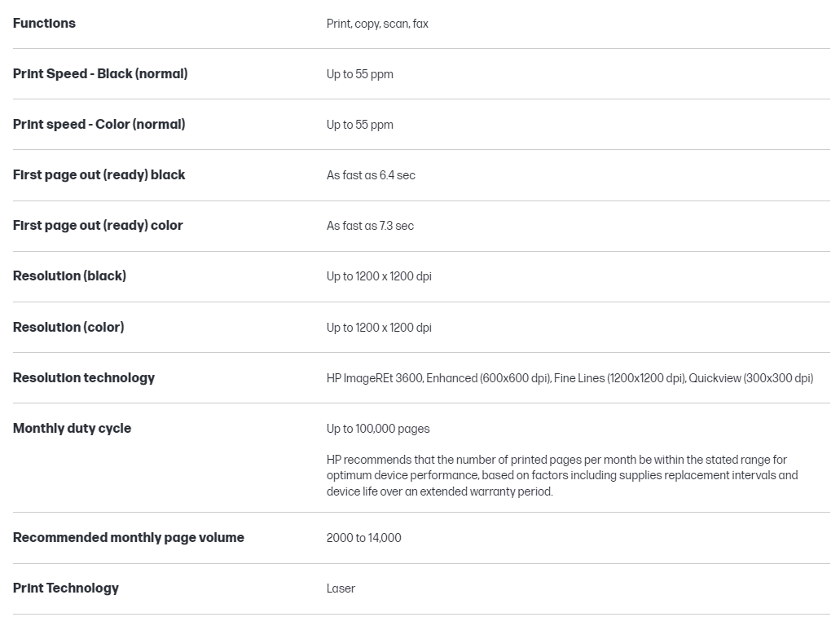Select the "As fast as 6.4 sec" value
Image resolution: width=840 pixels, height=617 pixels.
click(x=371, y=175)
